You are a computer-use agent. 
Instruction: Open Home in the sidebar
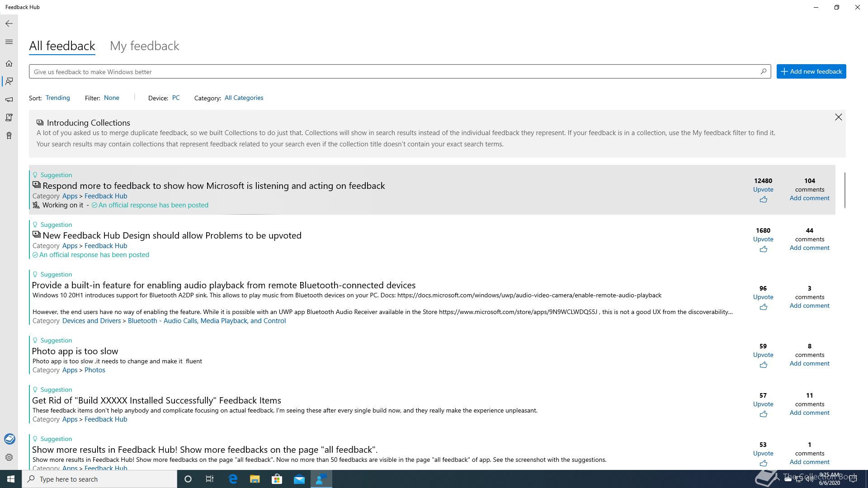(x=9, y=64)
